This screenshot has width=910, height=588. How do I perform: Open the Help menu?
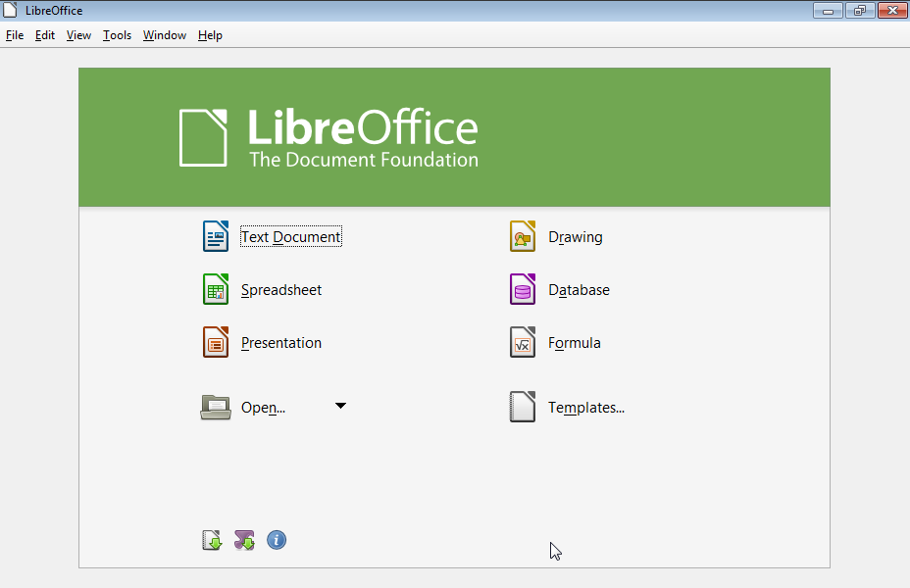[x=210, y=35]
